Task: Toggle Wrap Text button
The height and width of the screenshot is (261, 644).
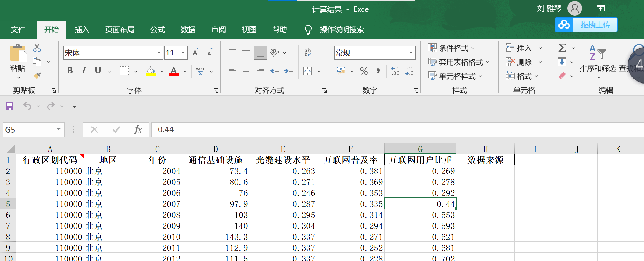Action: tap(307, 53)
